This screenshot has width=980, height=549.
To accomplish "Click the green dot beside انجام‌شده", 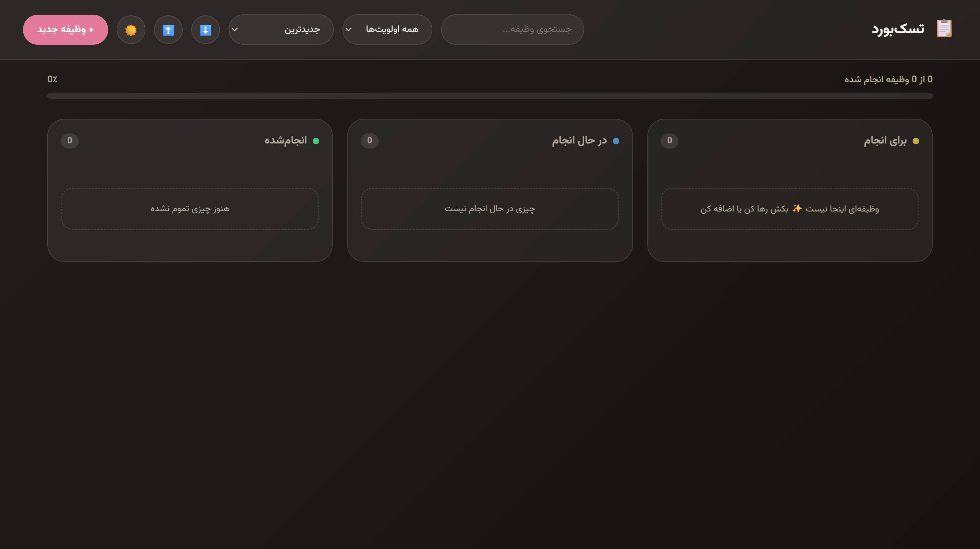I will pos(316,141).
